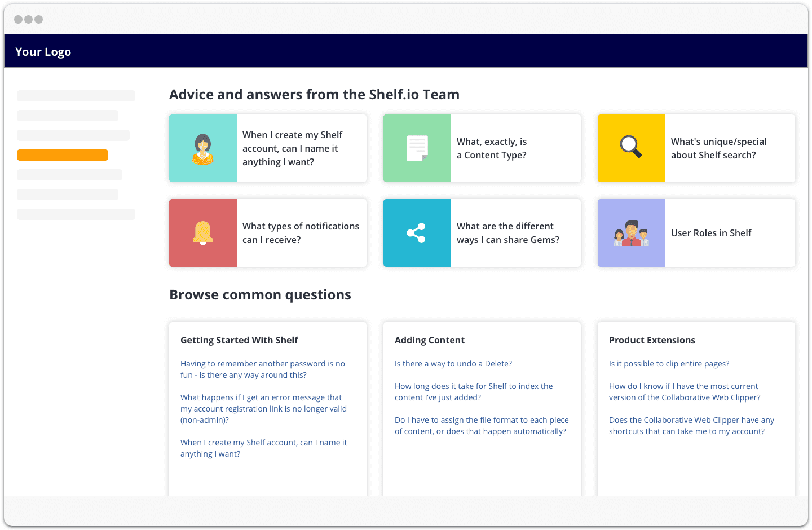Open 'Having to remember another password' question

click(263, 369)
